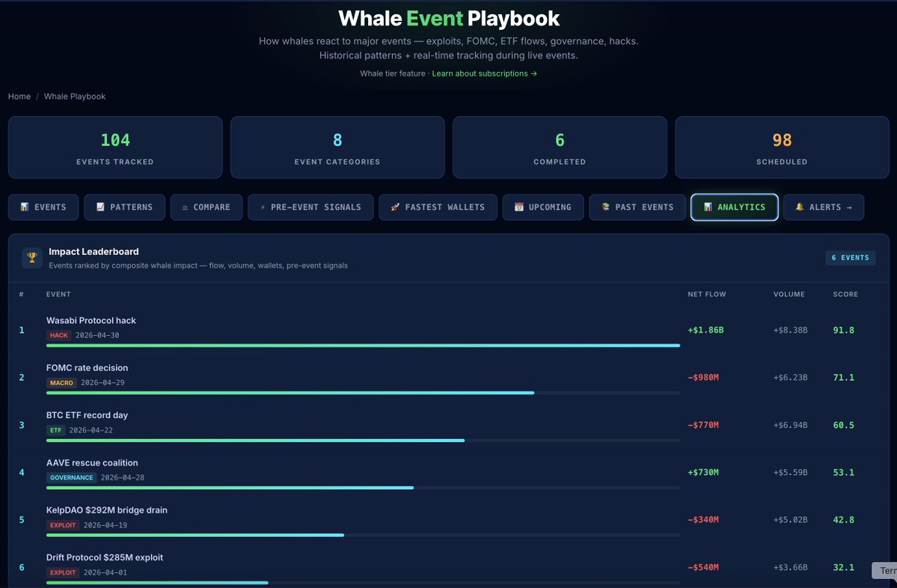
Task: Open the Drift Protocol $285M exploit event
Action: 105,557
